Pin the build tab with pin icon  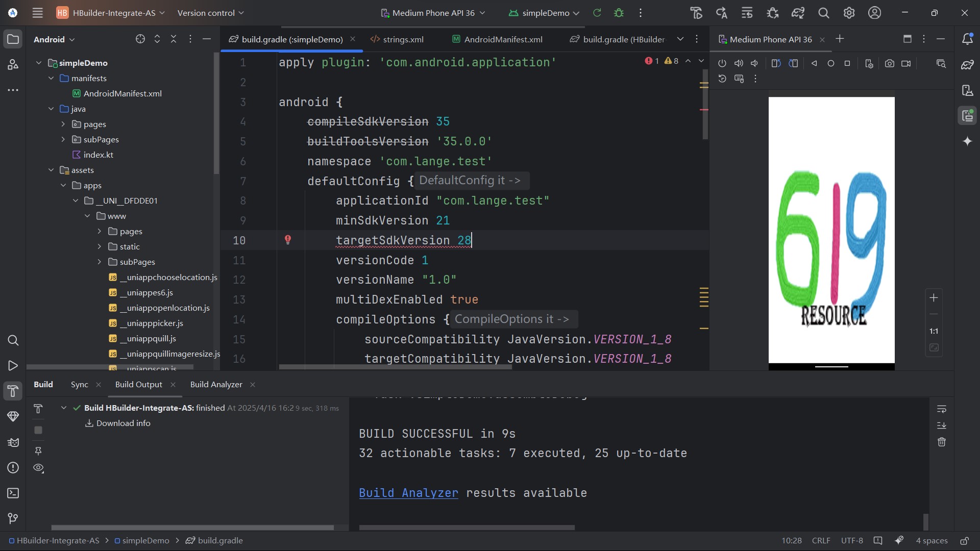[38, 451]
